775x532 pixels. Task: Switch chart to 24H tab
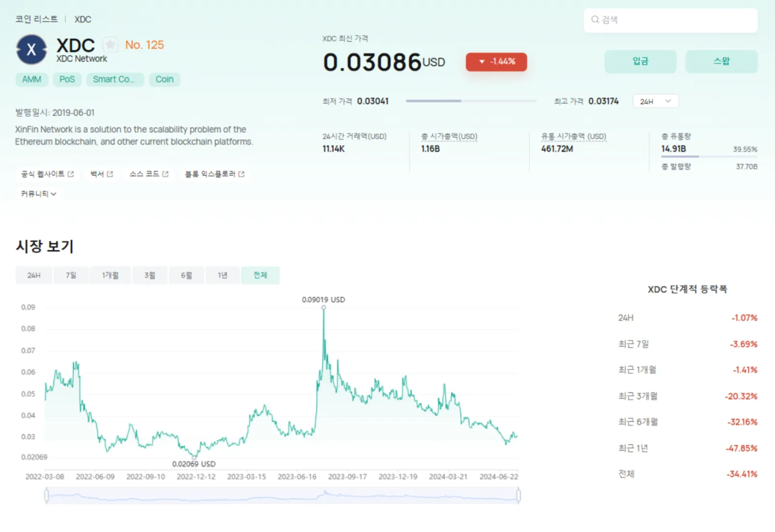[x=34, y=275]
